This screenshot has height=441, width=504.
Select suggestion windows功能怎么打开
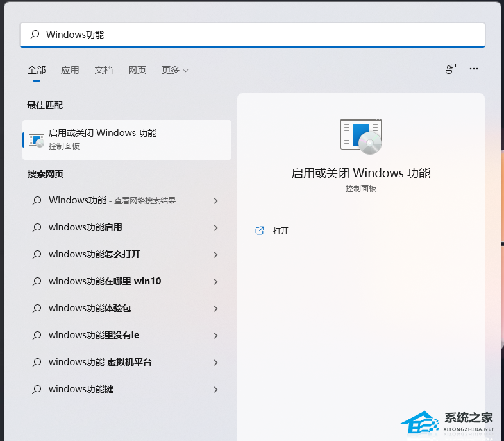(x=127, y=255)
